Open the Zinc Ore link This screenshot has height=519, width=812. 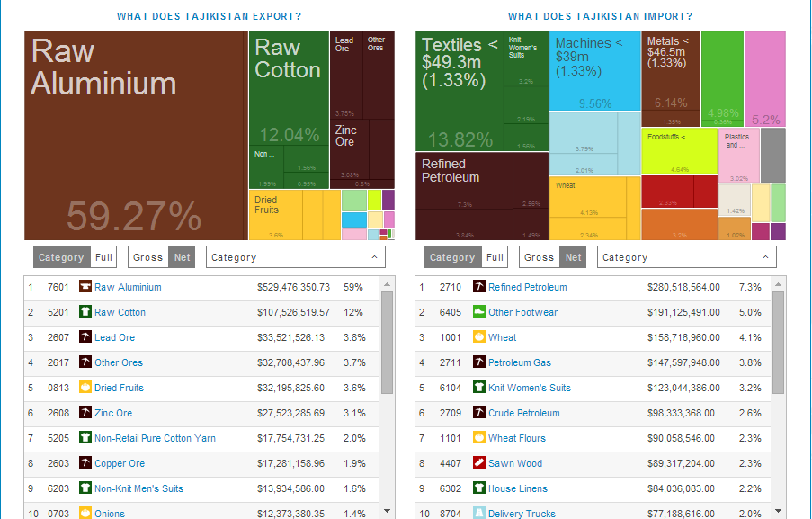112,414
